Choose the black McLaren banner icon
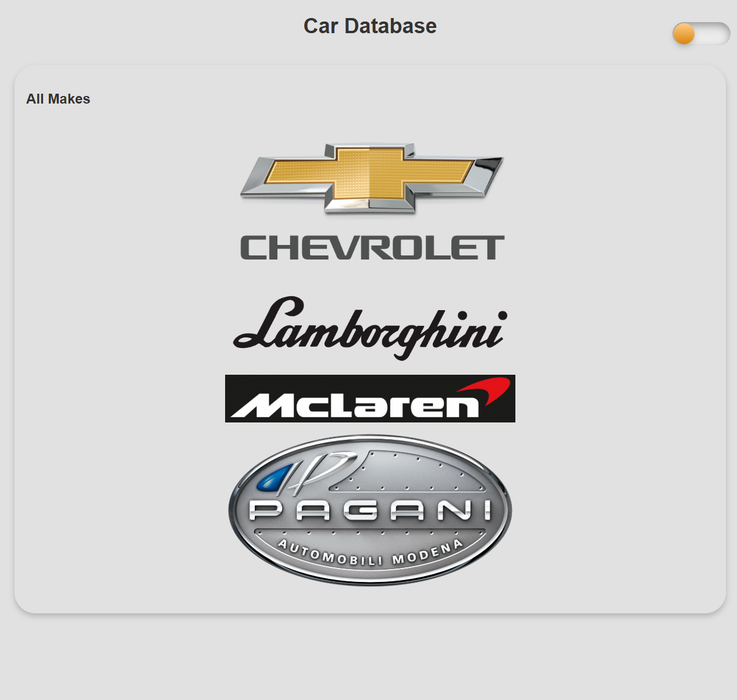 (371, 399)
